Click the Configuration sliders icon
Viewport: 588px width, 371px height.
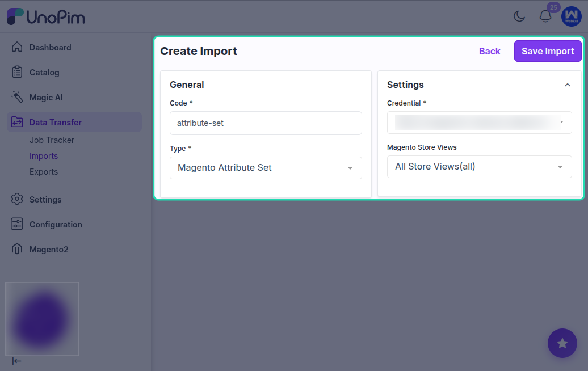tap(17, 224)
